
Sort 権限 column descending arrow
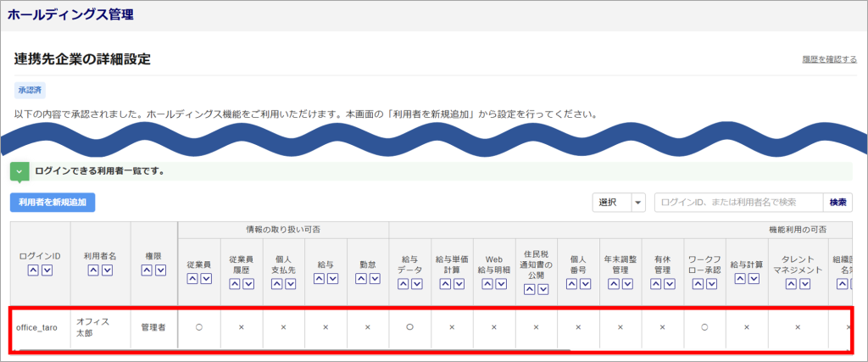click(160, 270)
